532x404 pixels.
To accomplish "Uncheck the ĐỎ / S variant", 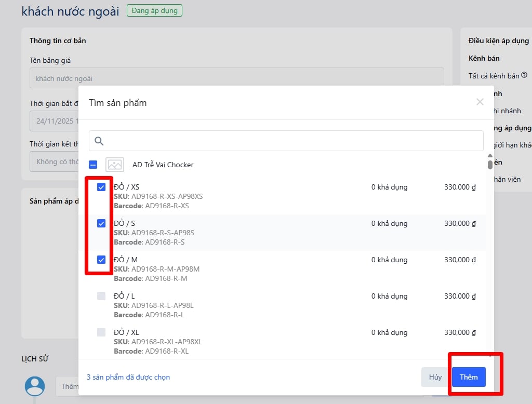I will [x=101, y=223].
